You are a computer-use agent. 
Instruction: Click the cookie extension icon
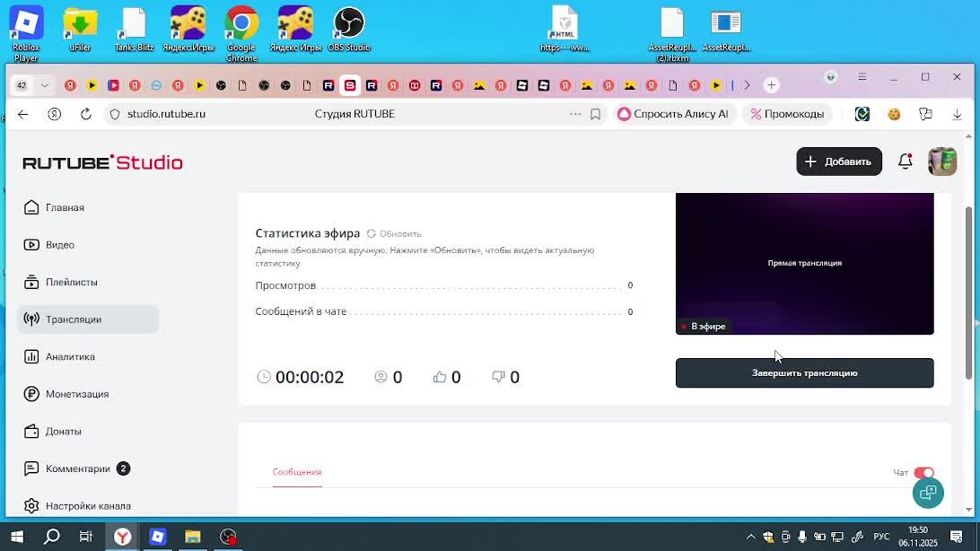click(895, 114)
